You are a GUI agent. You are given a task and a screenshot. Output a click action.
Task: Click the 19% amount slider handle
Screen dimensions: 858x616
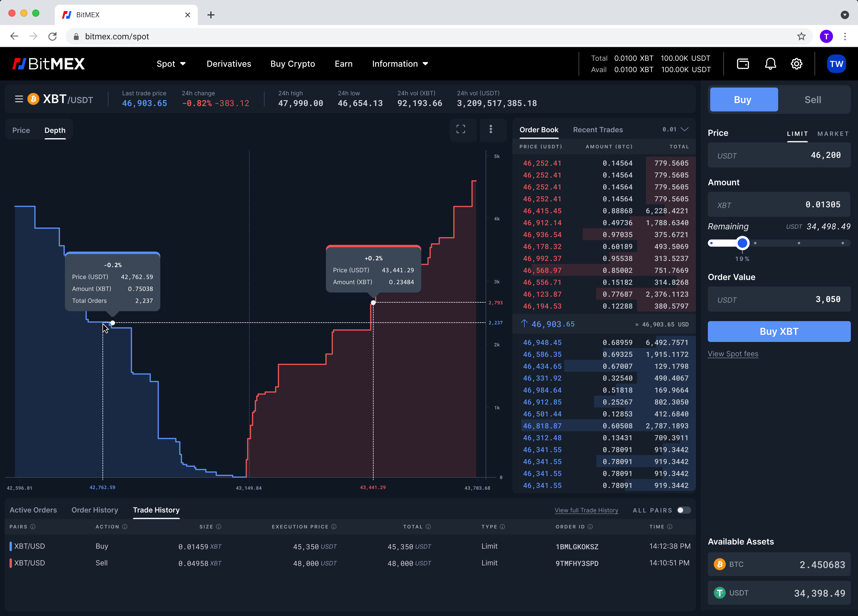(742, 243)
